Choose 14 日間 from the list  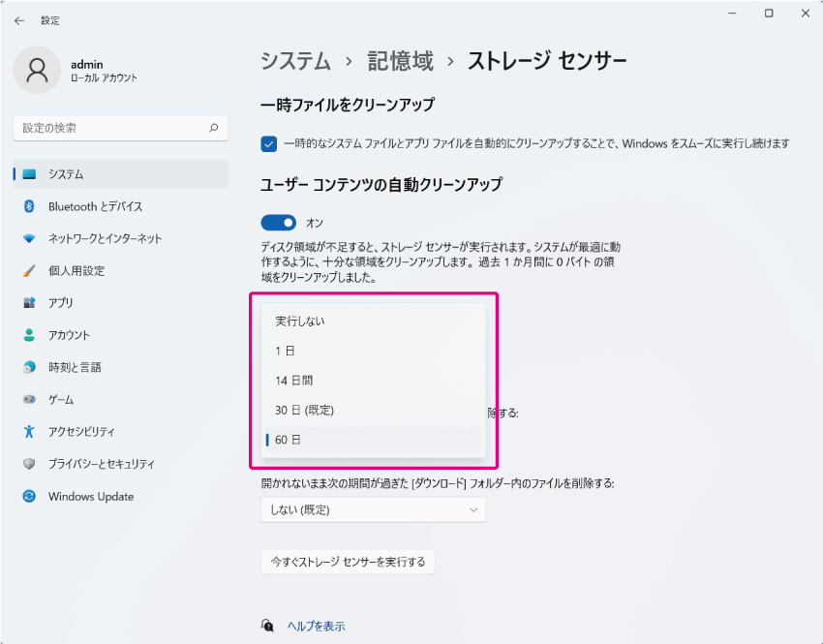tap(373, 381)
